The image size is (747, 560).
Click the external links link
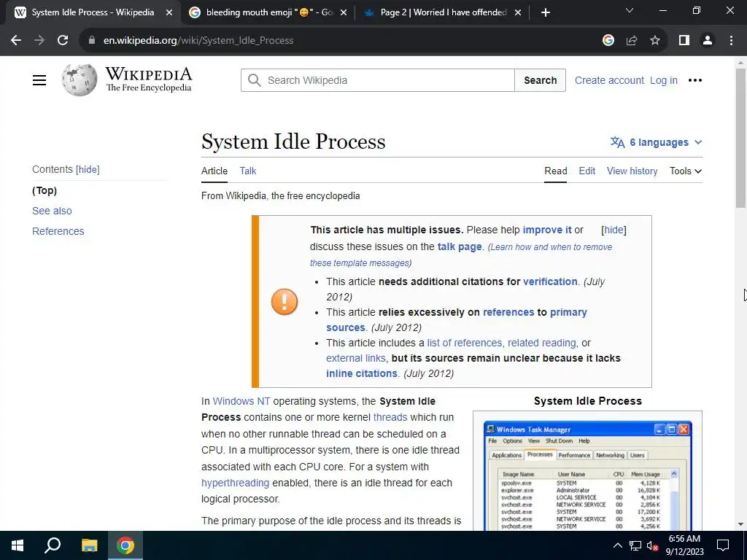pos(356,358)
